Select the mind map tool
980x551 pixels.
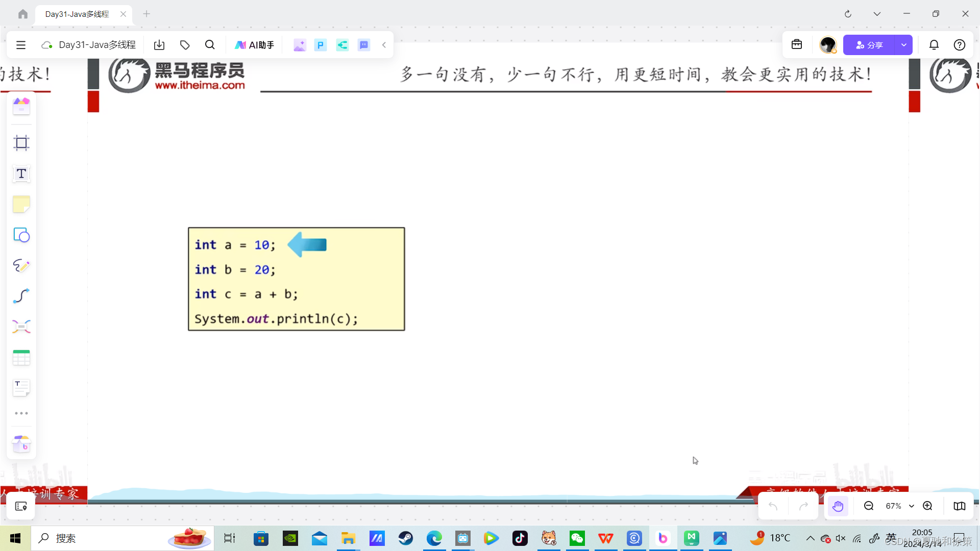point(21,327)
